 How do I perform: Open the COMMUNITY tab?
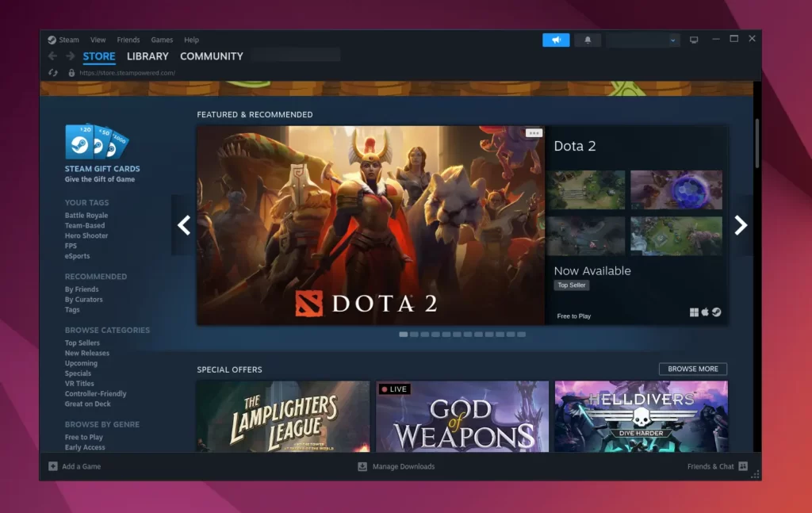point(211,56)
